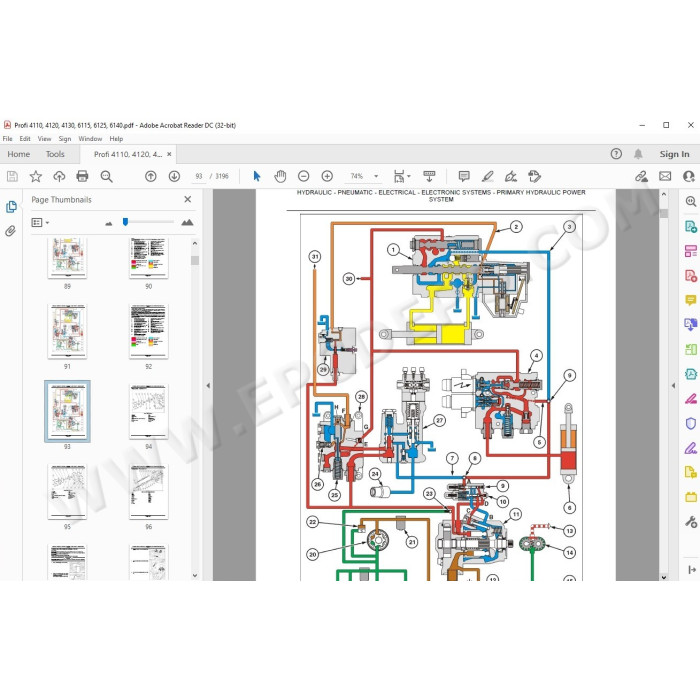The width and height of the screenshot is (700, 700).
Task: Select the Highlight text tool
Action: click(x=488, y=176)
